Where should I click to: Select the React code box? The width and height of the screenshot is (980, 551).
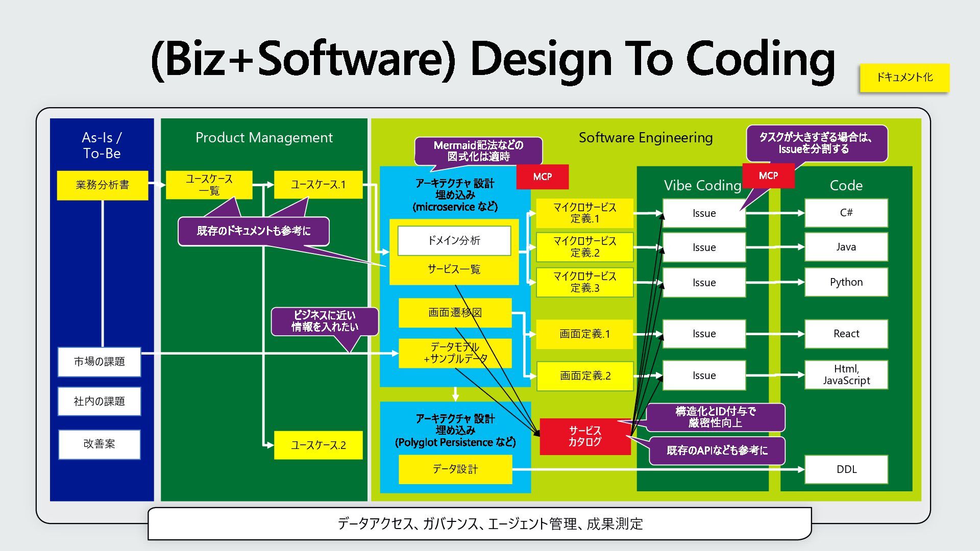click(846, 334)
